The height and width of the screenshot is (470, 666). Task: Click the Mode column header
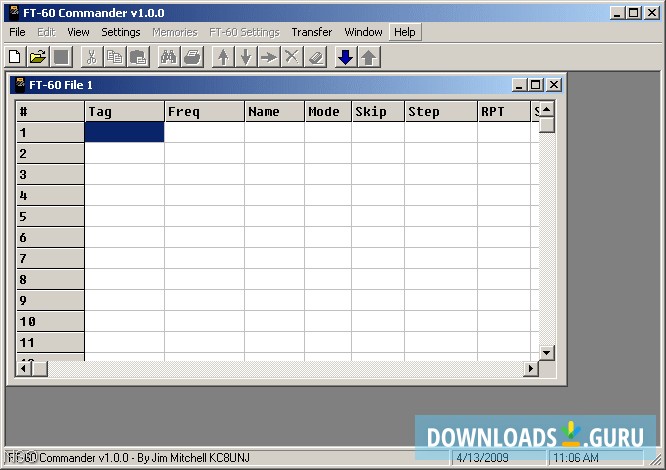(x=328, y=112)
